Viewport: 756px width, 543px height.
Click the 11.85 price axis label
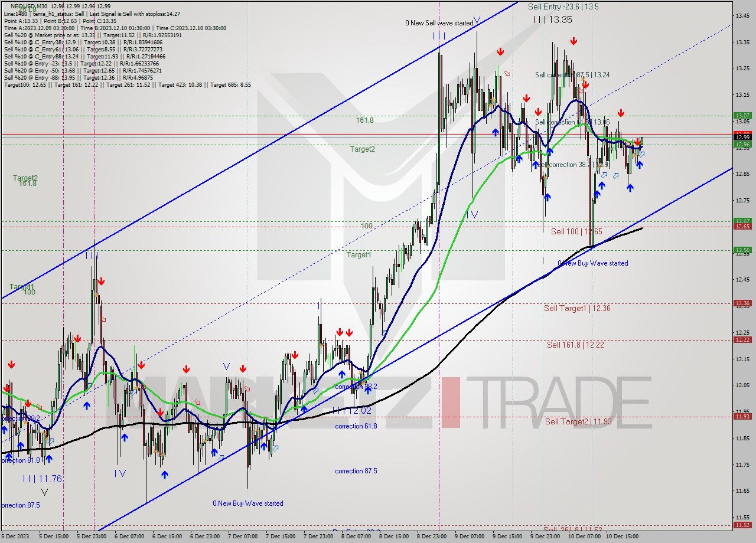[x=742, y=438]
